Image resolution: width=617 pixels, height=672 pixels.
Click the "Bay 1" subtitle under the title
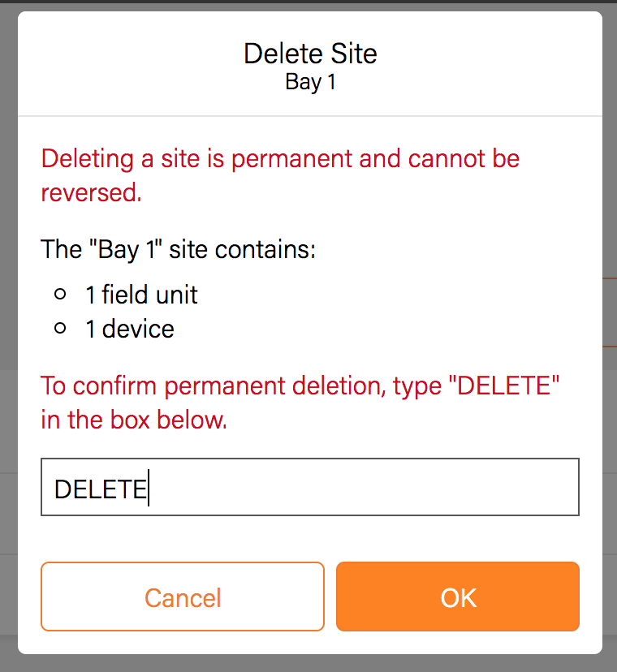pyautogui.click(x=310, y=82)
